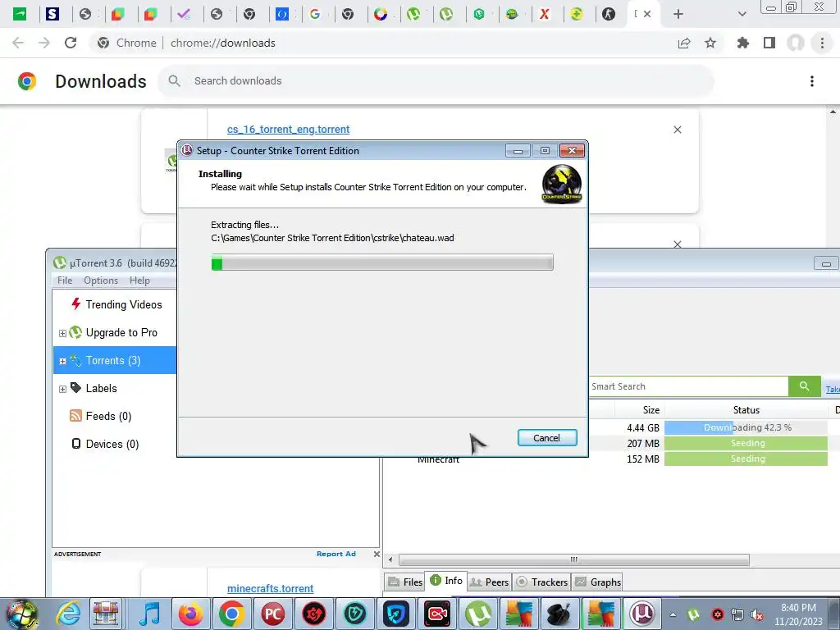This screenshot has height=630, width=840.
Task: Go back in Chrome
Action: tap(18, 43)
